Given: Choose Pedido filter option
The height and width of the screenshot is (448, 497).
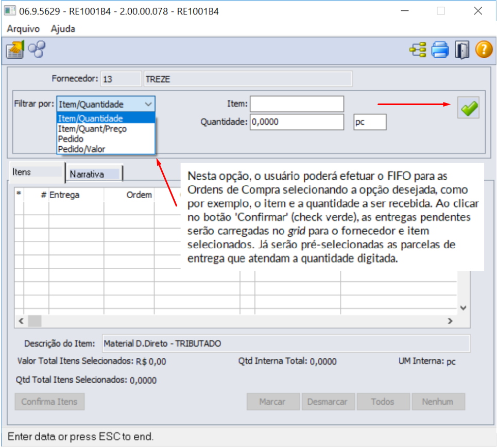Looking at the screenshot, I should [x=106, y=139].
